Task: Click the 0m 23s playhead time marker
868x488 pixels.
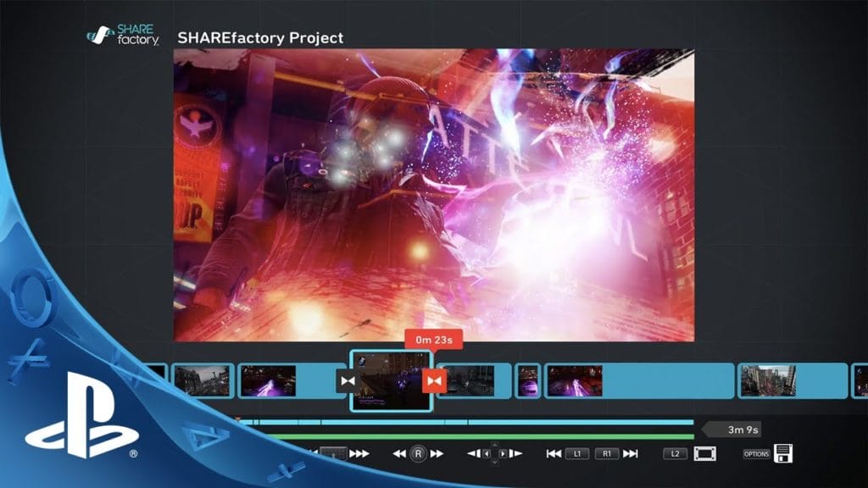Action: click(431, 339)
